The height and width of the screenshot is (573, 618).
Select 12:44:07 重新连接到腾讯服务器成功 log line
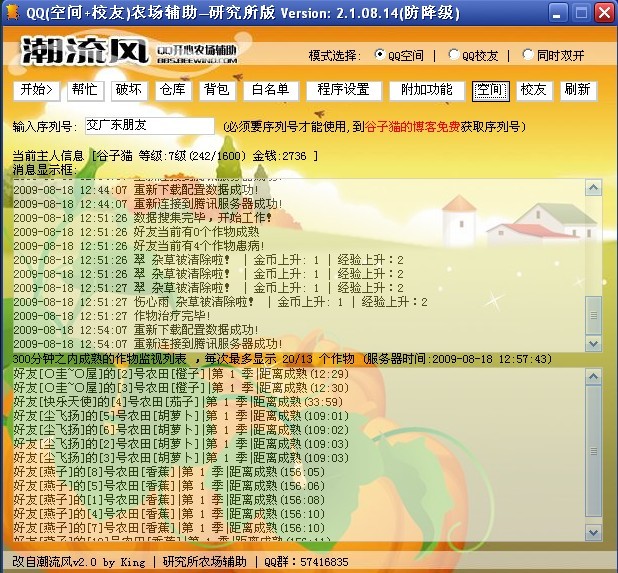point(148,204)
